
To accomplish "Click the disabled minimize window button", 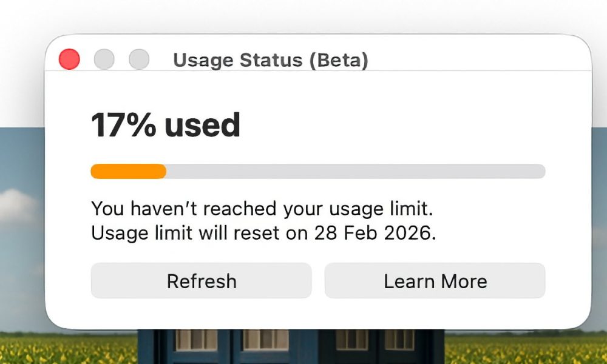I will point(104,59).
